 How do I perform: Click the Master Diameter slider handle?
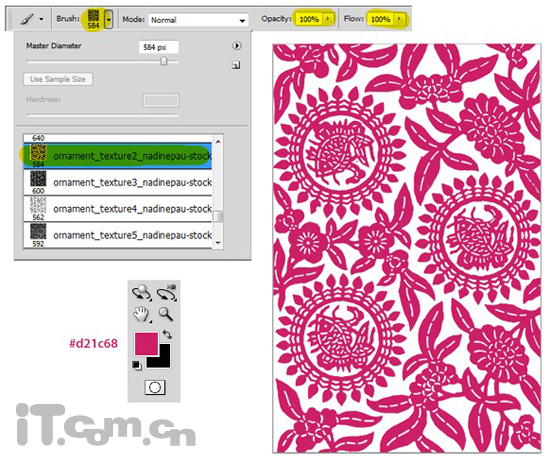click(x=163, y=61)
